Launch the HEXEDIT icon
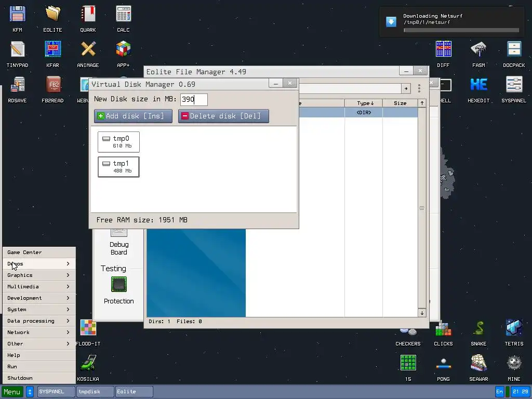532x399 pixels. tap(478, 85)
